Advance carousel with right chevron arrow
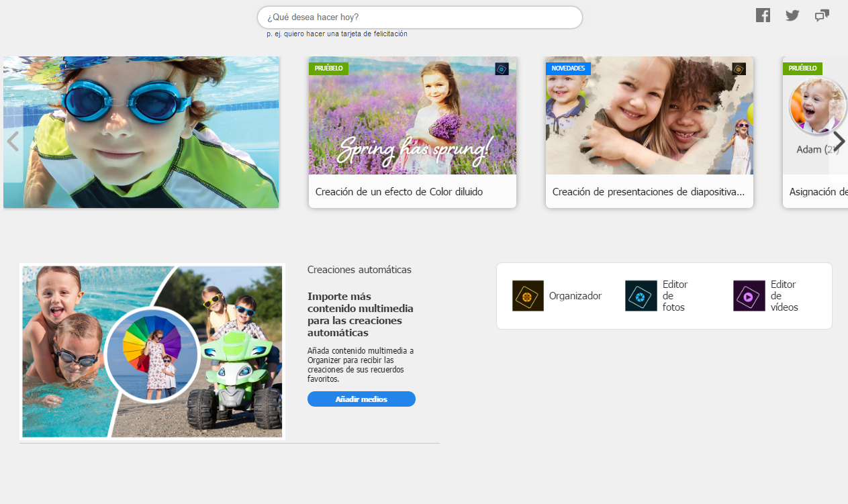848x504 pixels. click(839, 142)
